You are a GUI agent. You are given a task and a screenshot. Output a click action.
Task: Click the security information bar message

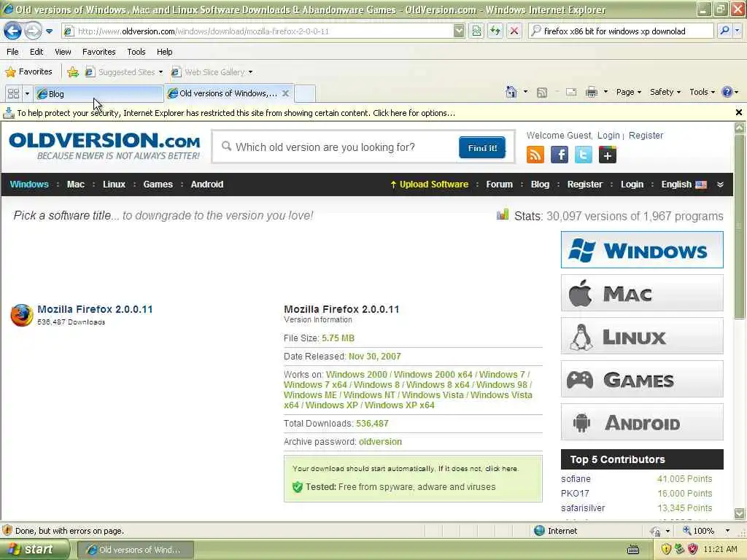point(236,113)
